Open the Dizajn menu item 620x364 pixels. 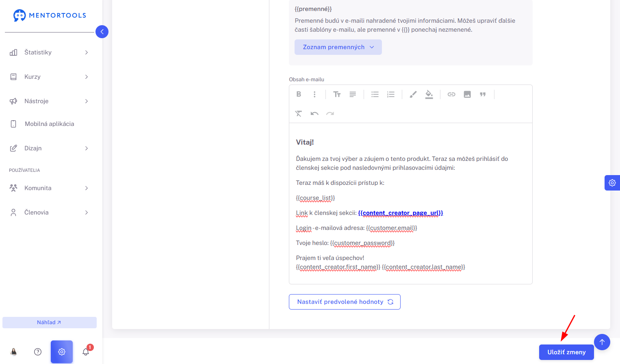(49, 148)
